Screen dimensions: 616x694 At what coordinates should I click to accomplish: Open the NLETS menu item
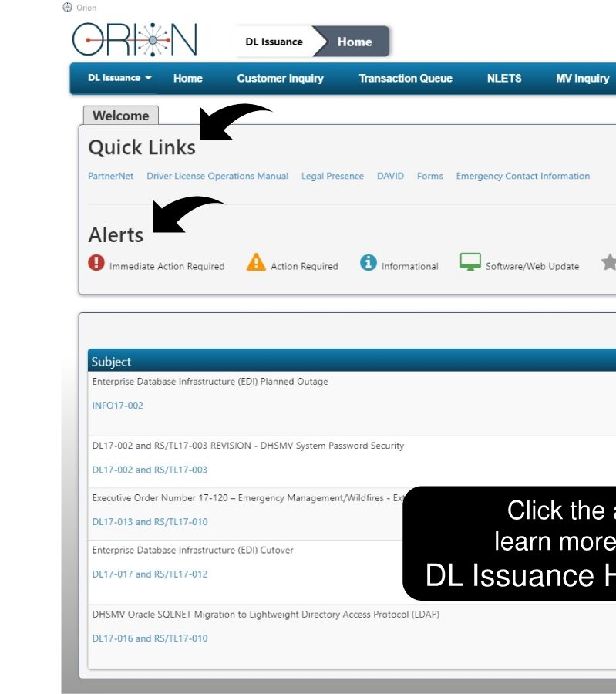pos(504,79)
